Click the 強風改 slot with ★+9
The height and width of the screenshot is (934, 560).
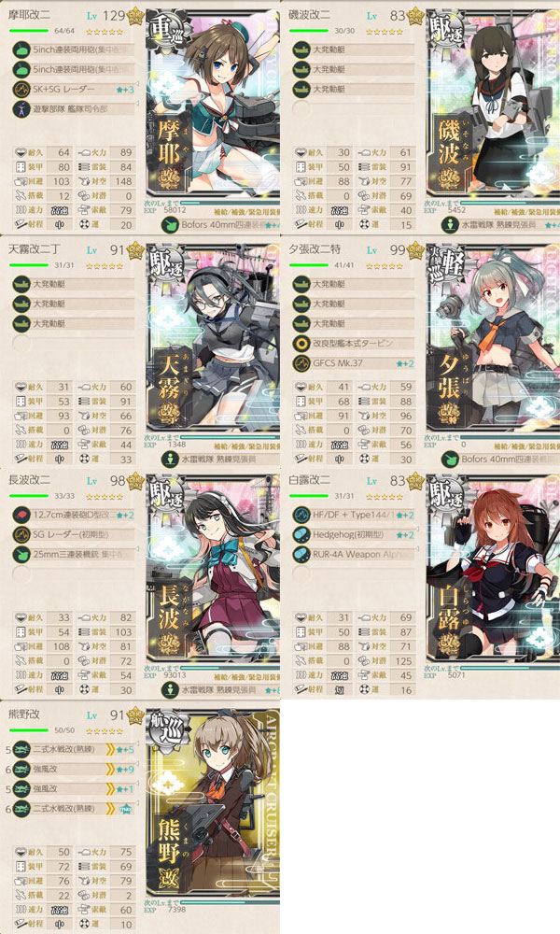[x=75, y=769]
